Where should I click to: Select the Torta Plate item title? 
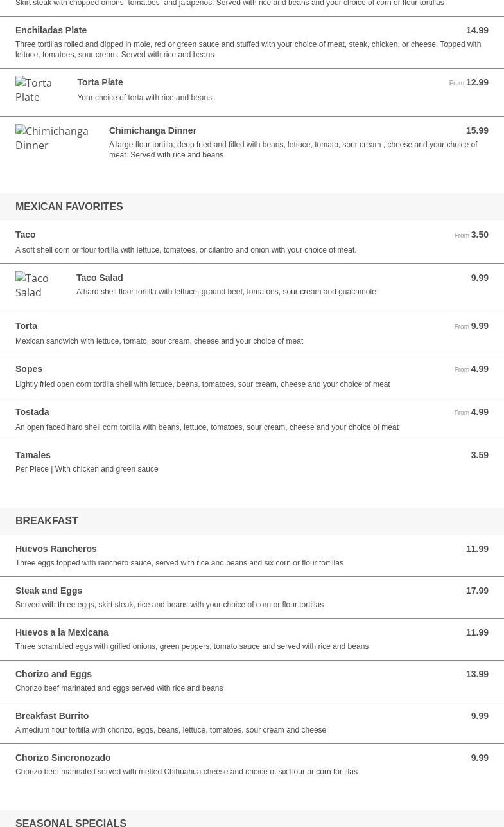pos(100,82)
